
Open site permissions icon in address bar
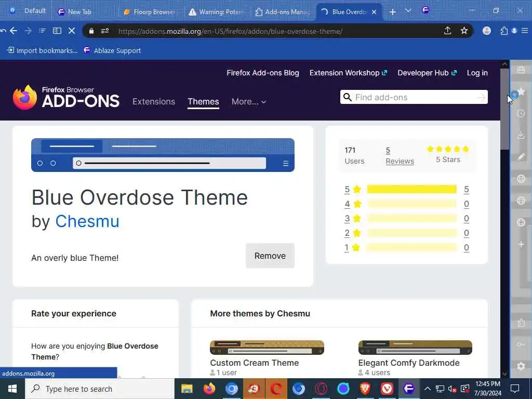pyautogui.click(x=105, y=31)
